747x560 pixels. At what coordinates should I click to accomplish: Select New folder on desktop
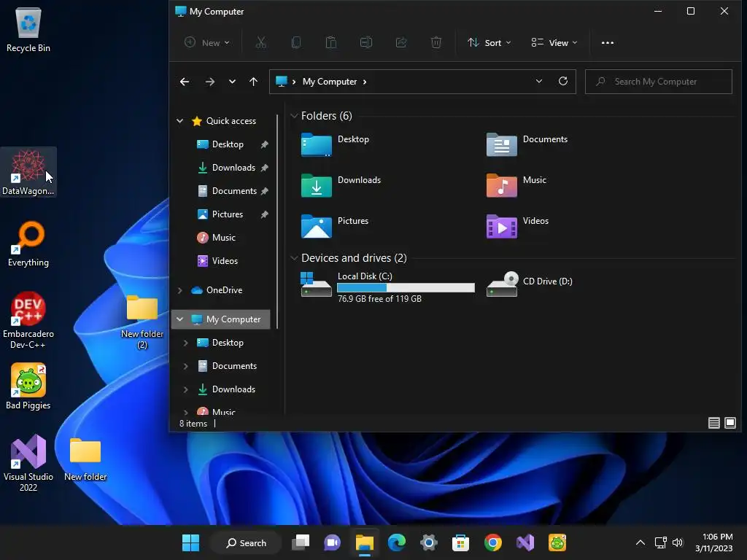(85, 460)
